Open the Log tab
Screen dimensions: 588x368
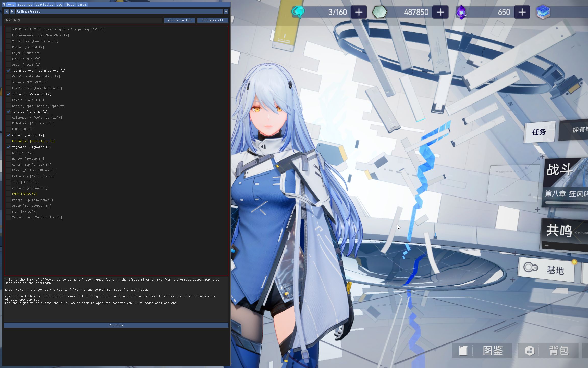pos(59,5)
